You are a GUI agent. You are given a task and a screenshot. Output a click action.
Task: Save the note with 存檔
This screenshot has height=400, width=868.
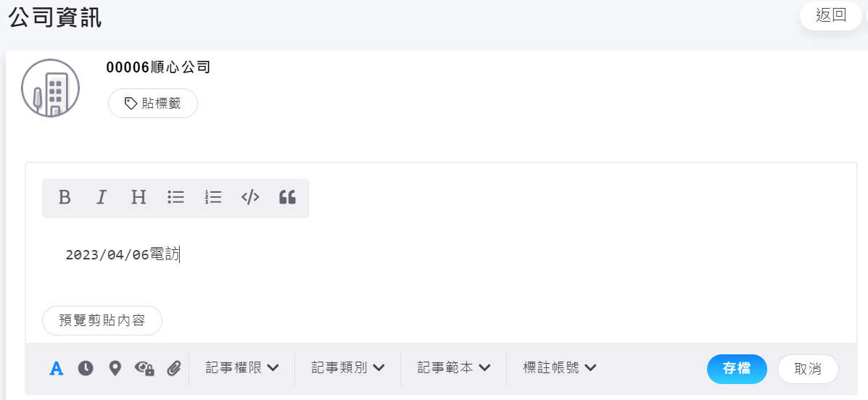pyautogui.click(x=737, y=369)
